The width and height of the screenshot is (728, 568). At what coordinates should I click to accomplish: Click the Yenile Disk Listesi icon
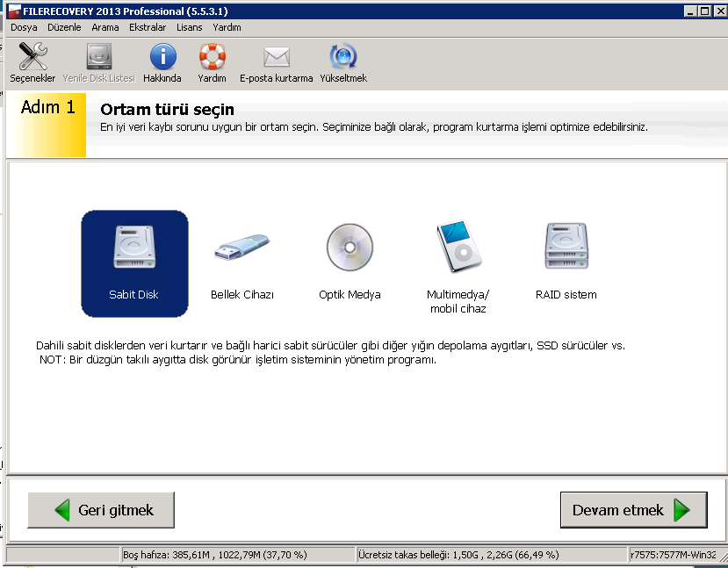[x=99, y=56]
